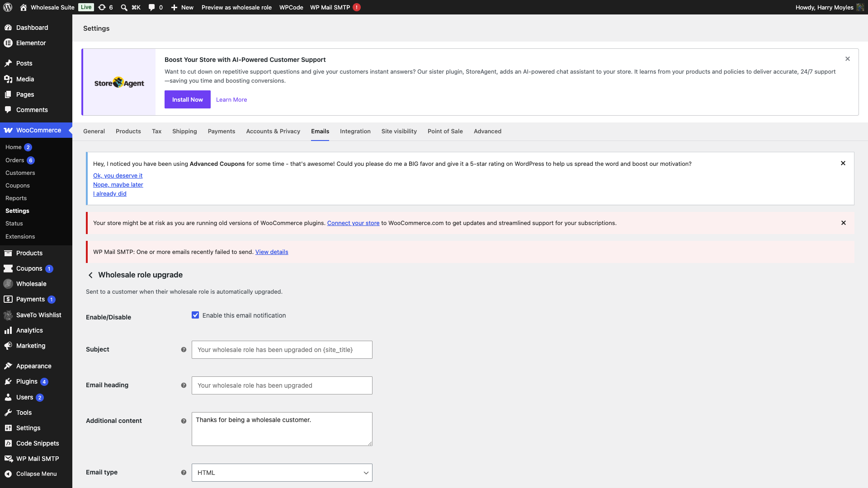Click into the Email heading field
This screenshot has height=488, width=868.
282,385
